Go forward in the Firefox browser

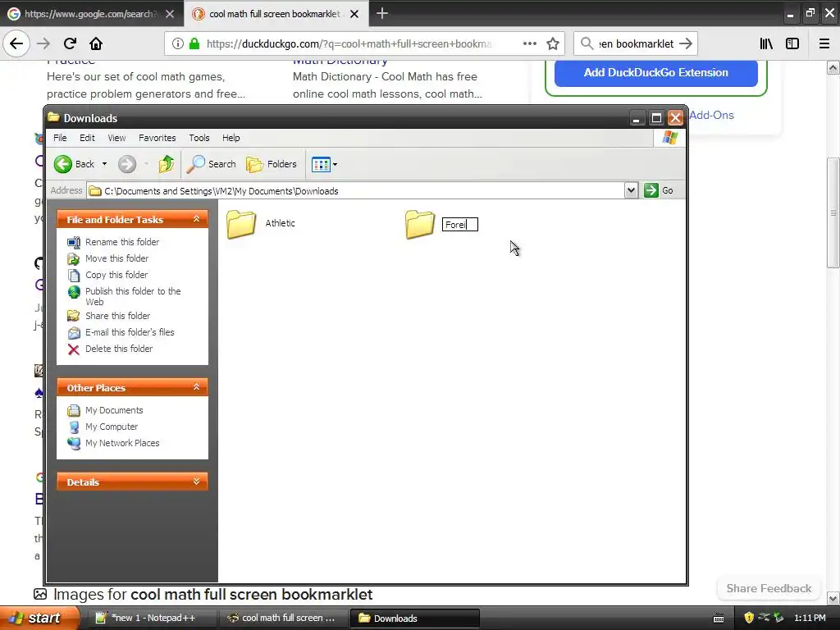point(43,43)
